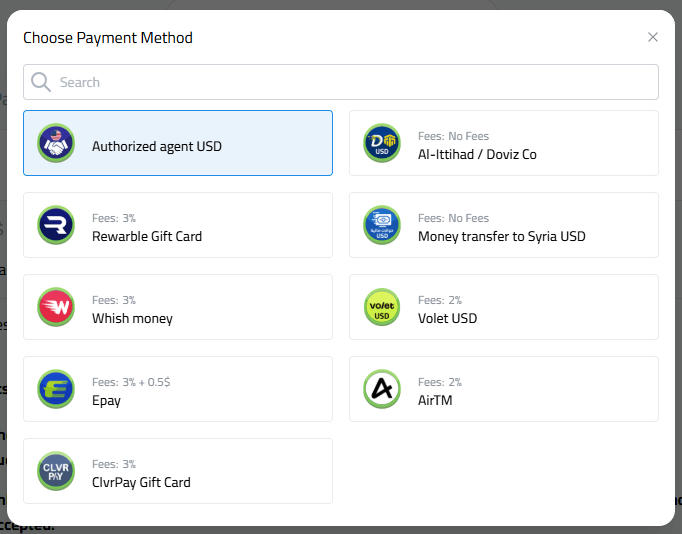Click the Volet USD logo icon
This screenshot has width=682, height=534.
[382, 307]
